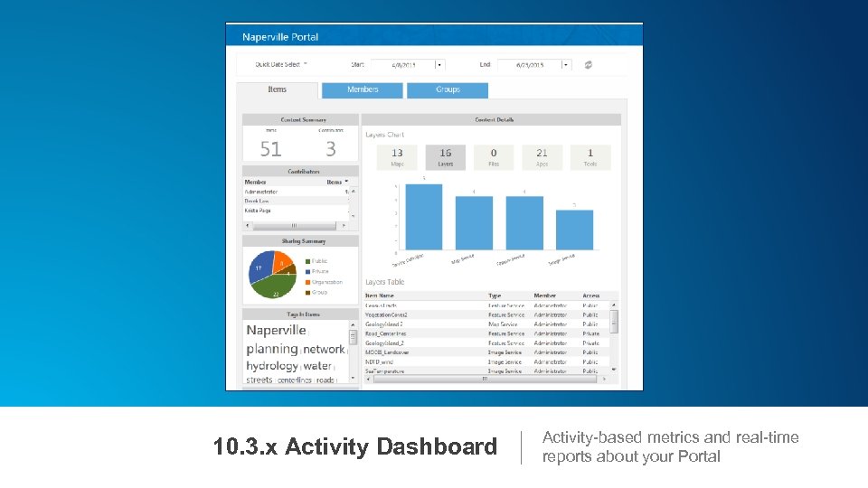Select the Krista Page contributor row

297,211
